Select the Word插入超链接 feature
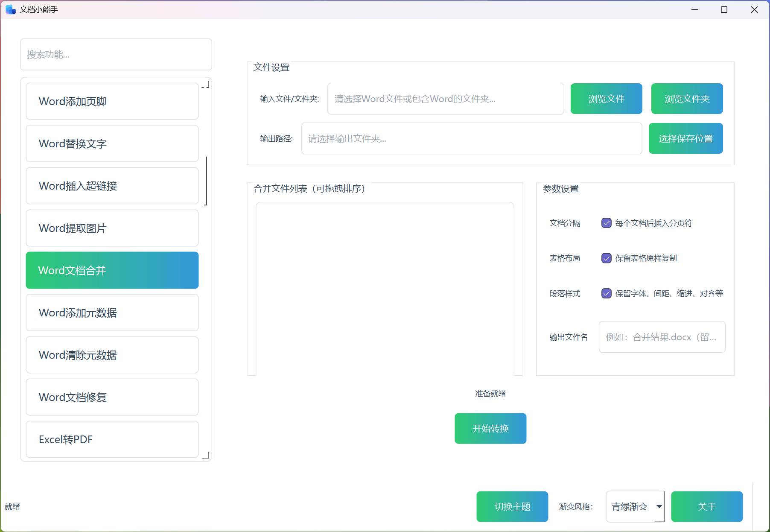The height and width of the screenshot is (532, 770). click(112, 186)
